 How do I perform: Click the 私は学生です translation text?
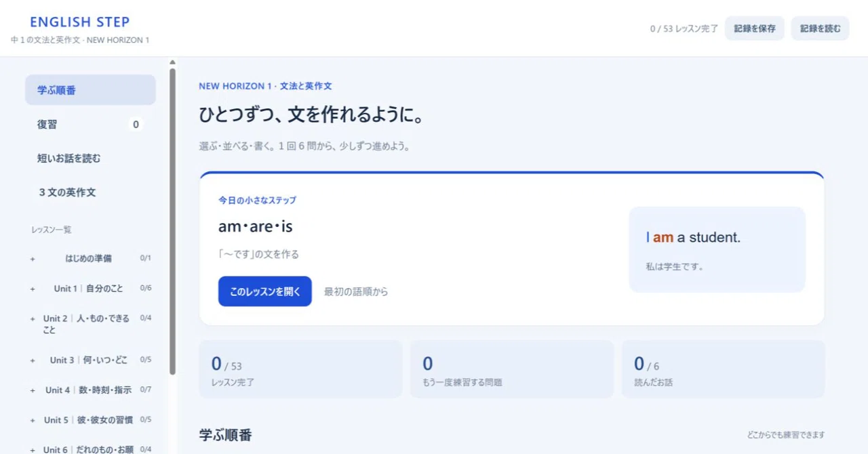tap(675, 267)
